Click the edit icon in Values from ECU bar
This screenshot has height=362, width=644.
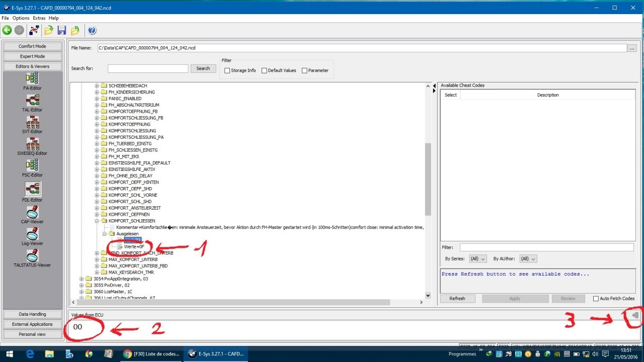635,315
